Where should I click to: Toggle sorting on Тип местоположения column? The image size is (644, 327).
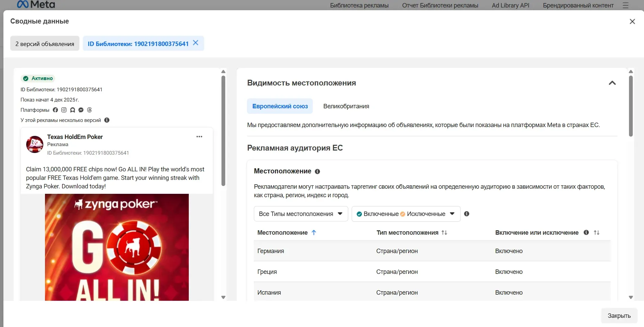pos(444,233)
